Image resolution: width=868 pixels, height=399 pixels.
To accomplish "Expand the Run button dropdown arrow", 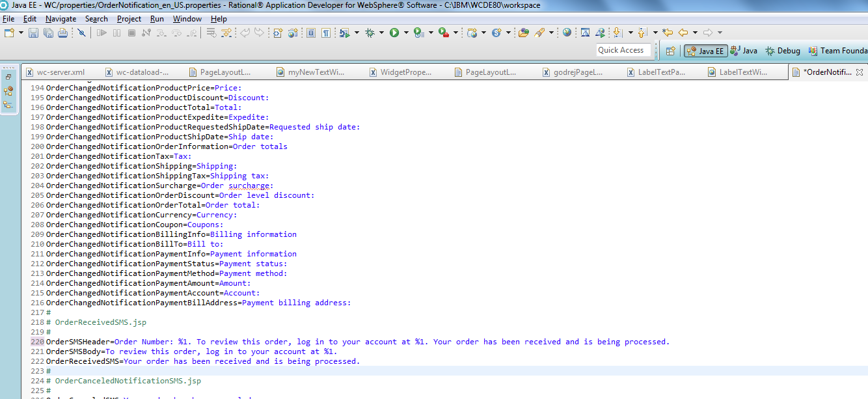I will [405, 33].
